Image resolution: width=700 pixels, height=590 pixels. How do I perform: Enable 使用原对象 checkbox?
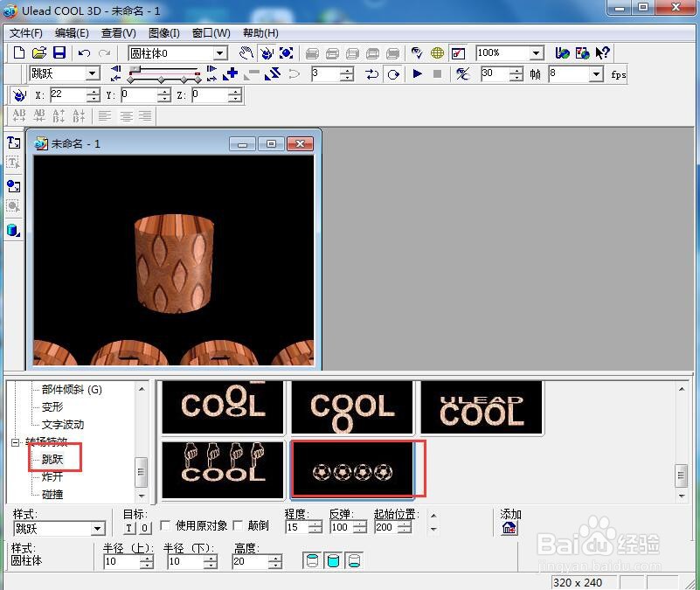pos(165,525)
